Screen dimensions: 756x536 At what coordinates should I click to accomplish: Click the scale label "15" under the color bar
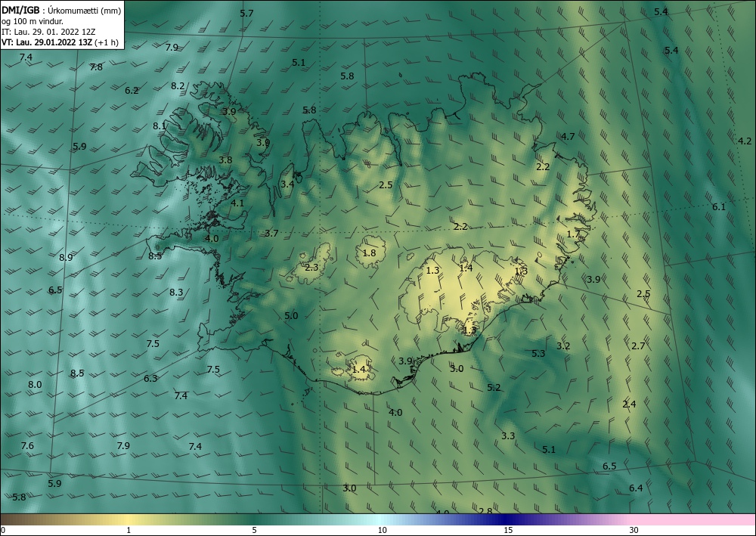pos(508,530)
